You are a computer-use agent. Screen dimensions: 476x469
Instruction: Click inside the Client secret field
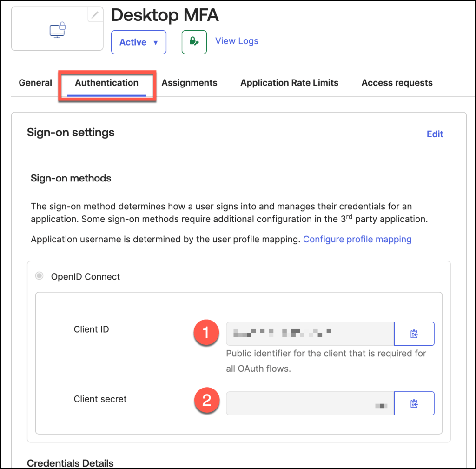(x=310, y=403)
